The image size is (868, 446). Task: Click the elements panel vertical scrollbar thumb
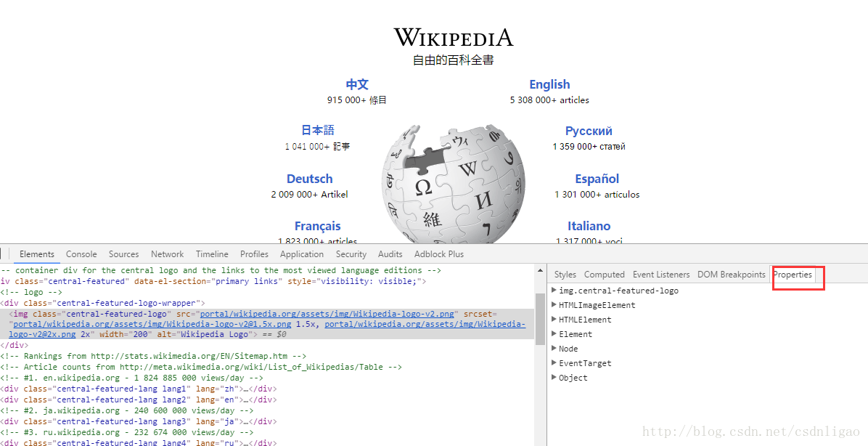click(x=540, y=319)
